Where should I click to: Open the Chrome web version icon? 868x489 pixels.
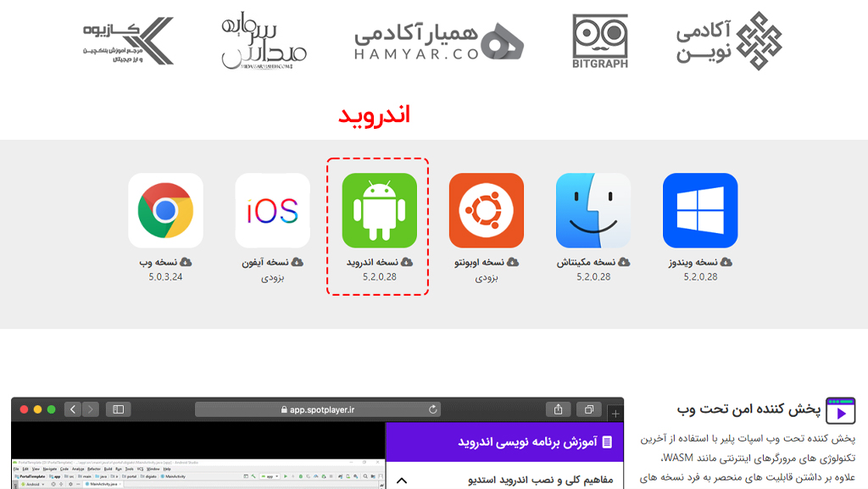coord(165,210)
